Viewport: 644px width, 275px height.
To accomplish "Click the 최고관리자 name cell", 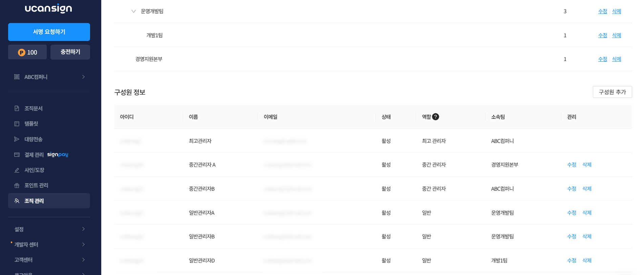I will pos(200,141).
